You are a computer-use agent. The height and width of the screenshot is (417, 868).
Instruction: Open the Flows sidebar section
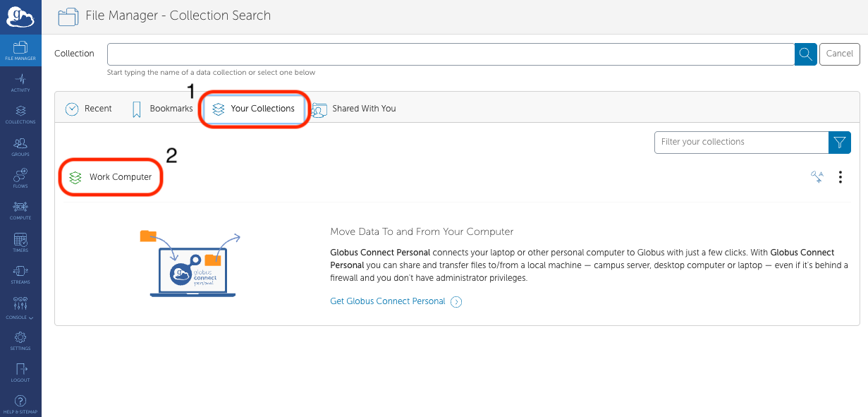pos(20,179)
